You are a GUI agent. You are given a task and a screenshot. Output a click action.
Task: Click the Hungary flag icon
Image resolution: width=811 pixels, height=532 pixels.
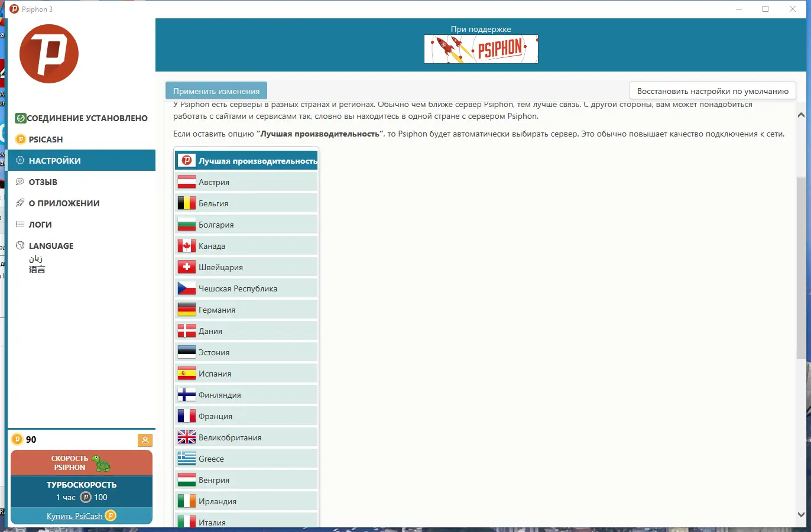click(187, 480)
